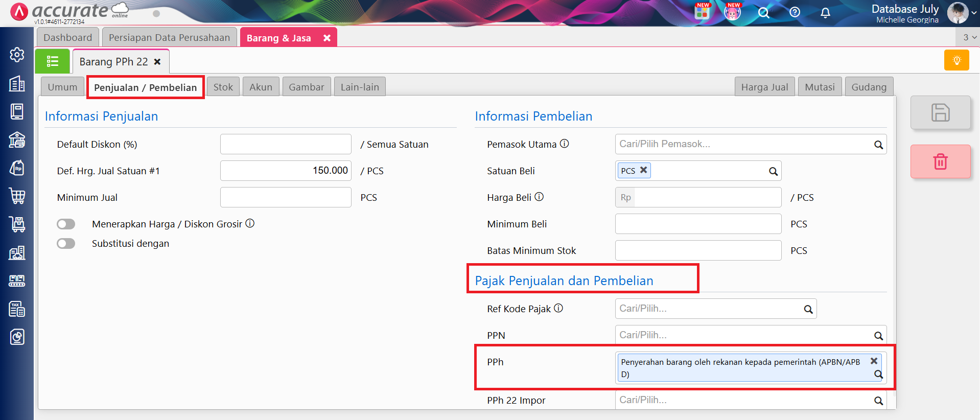Click the Harga Beli Rp field
The width and height of the screenshot is (980, 420).
pyautogui.click(x=698, y=197)
